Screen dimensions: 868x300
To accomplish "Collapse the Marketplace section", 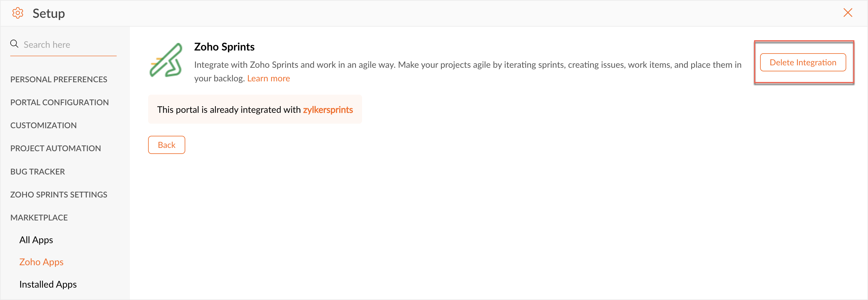I will [x=39, y=217].
